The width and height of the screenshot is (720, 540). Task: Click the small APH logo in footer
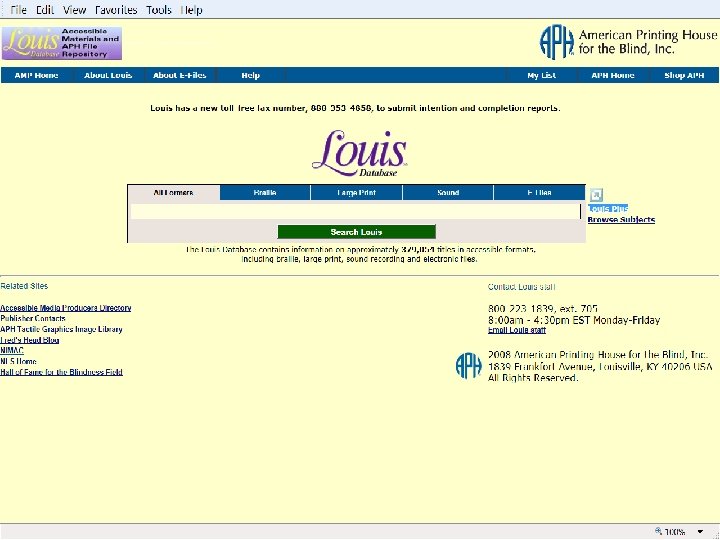point(469,366)
